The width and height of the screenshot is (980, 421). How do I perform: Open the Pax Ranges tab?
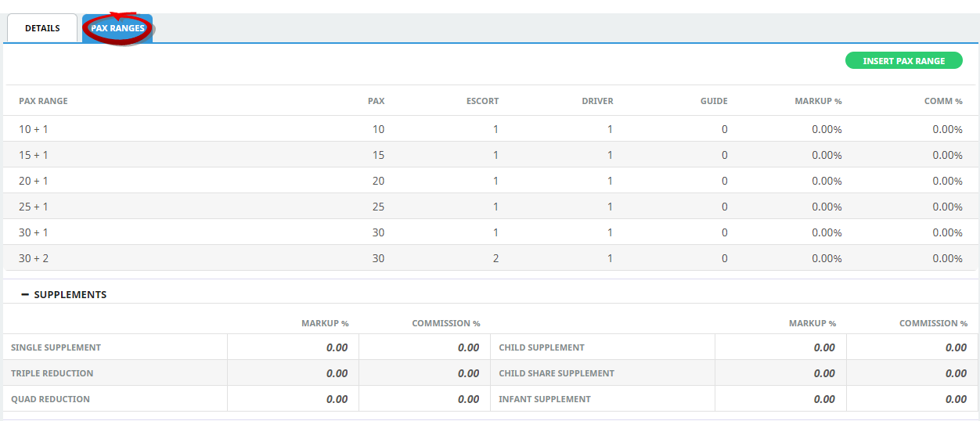[117, 28]
